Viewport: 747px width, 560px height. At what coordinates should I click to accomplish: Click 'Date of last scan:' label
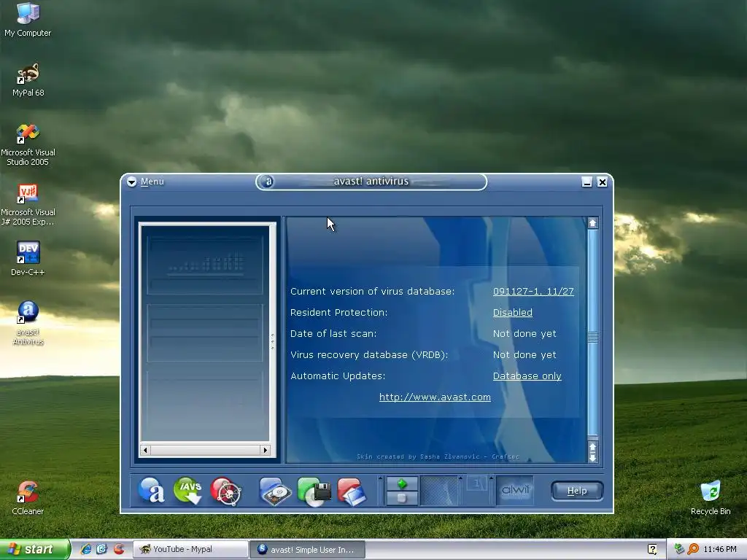[x=333, y=333]
